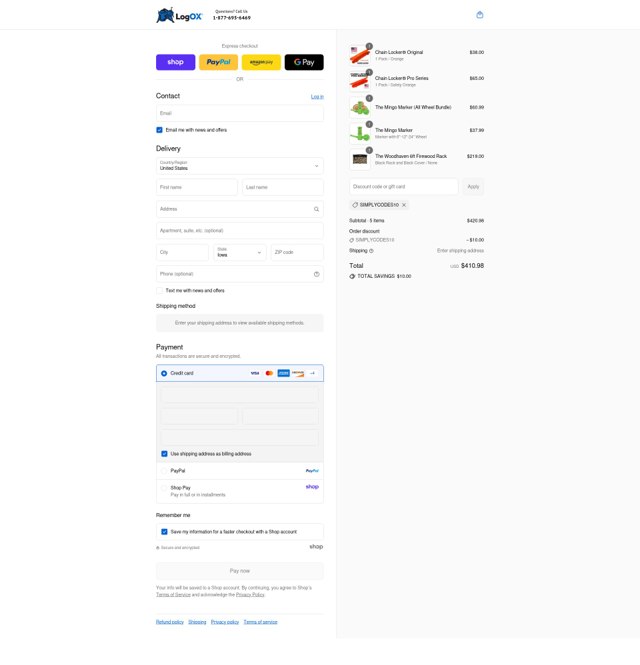
Task: Focus the City field
Action: pos(182,252)
